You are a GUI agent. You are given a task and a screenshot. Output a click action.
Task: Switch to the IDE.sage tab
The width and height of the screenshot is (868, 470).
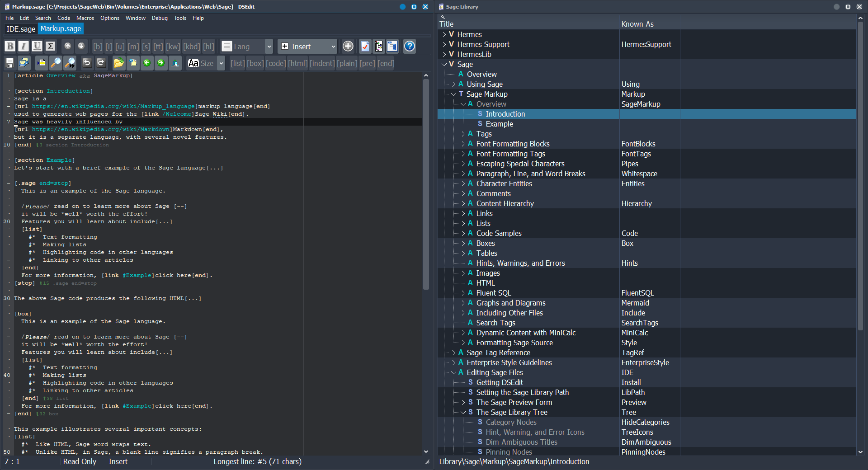(x=21, y=29)
